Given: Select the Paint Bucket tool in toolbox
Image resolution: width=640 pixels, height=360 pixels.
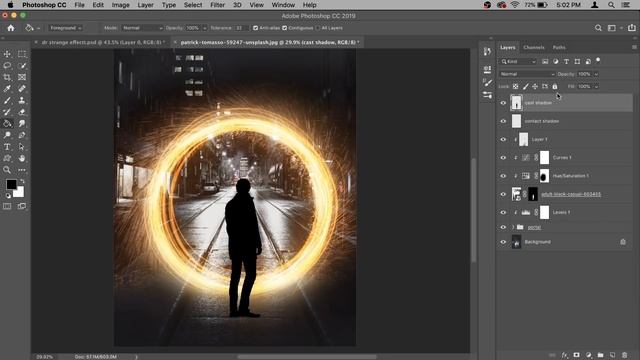Looking at the screenshot, I should (7, 123).
